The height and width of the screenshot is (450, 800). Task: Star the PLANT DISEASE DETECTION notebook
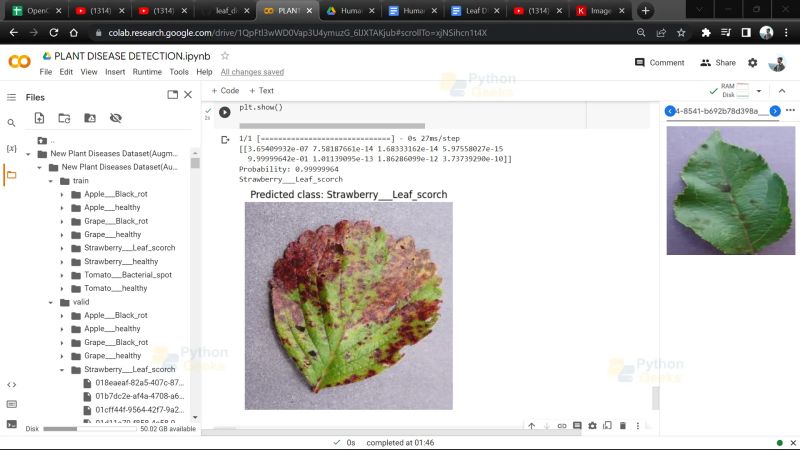pyautogui.click(x=224, y=56)
